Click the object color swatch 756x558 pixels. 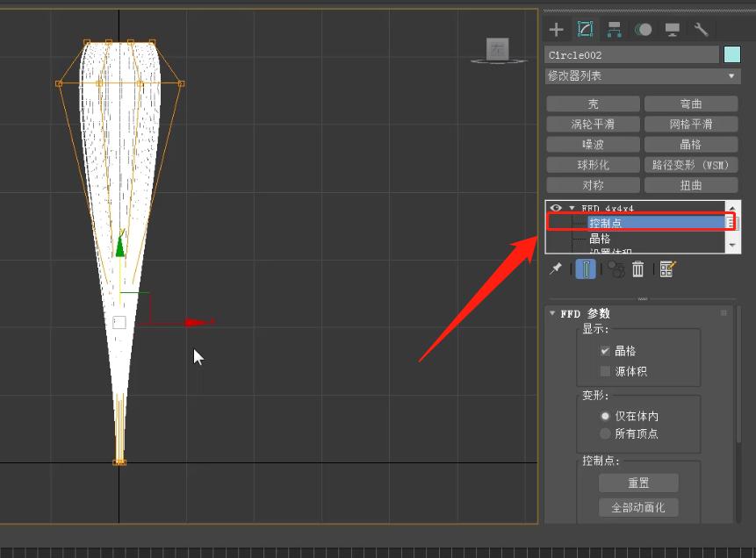pos(731,55)
